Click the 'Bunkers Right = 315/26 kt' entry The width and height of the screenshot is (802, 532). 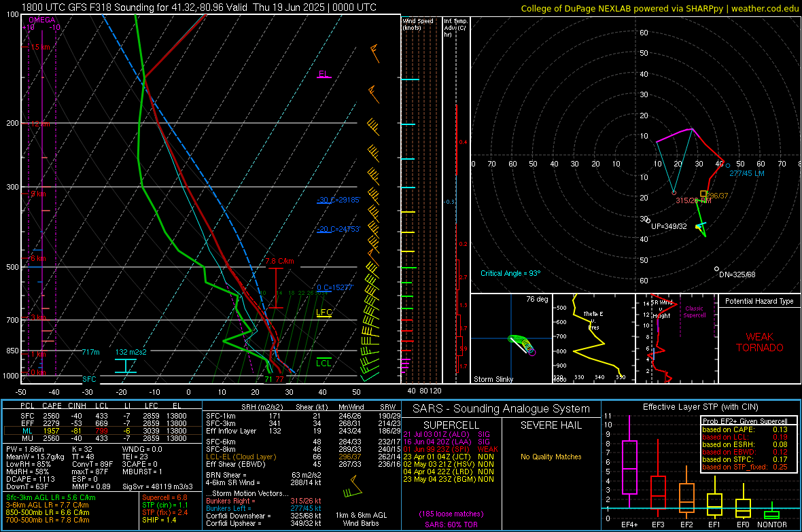pos(264,501)
